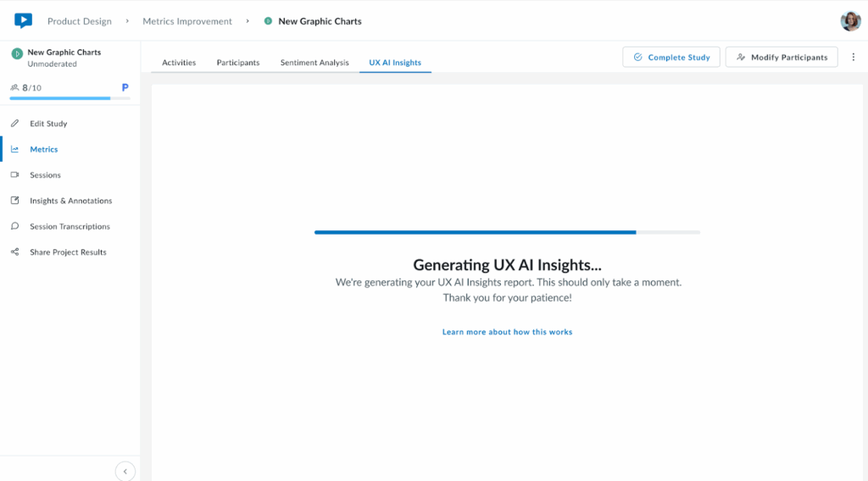Click the New Graphic Charts breadcrumb title
This screenshot has height=481, width=868.
point(320,21)
